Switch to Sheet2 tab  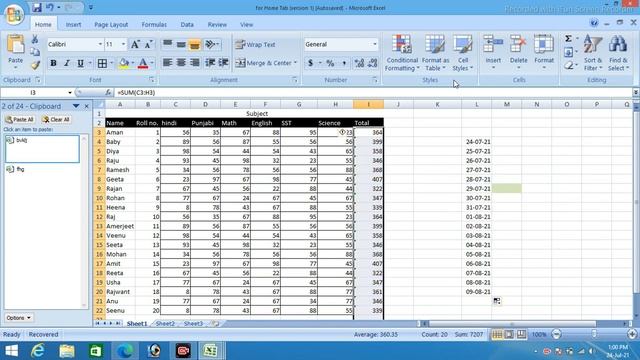pyautogui.click(x=165, y=324)
